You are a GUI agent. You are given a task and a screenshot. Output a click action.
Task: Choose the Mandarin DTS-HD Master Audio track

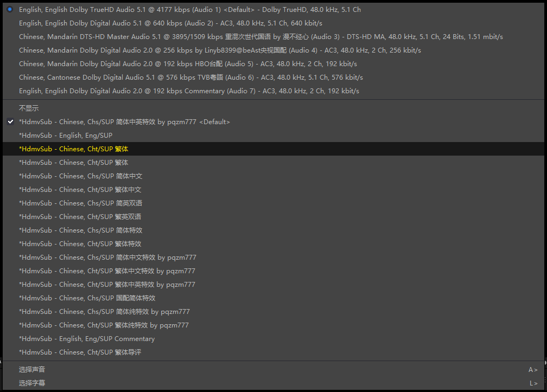tap(260, 37)
